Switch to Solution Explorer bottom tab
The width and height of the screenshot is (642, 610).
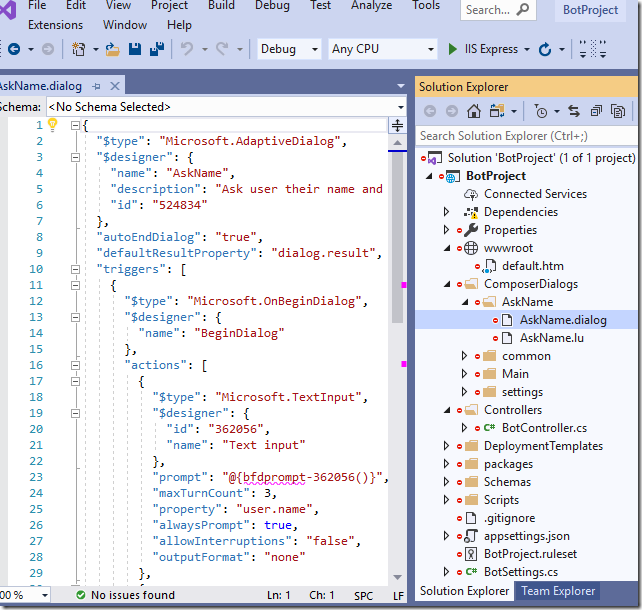pyautogui.click(x=464, y=591)
